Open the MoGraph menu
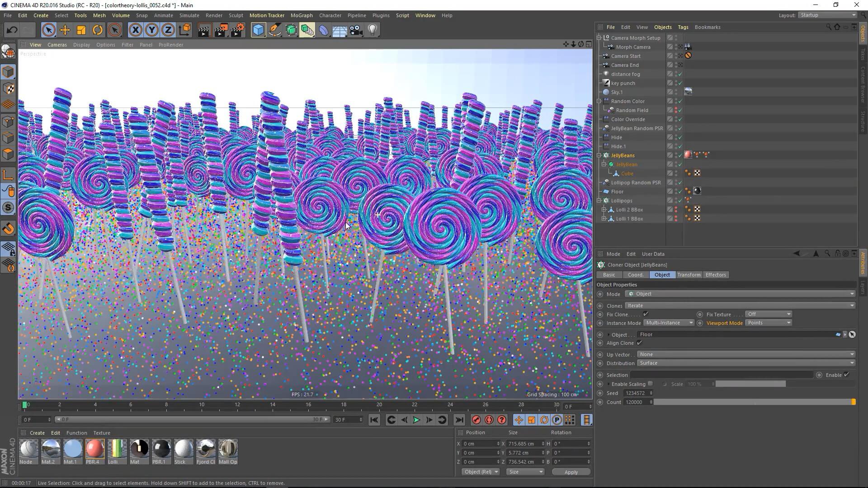868x488 pixels. [x=301, y=15]
